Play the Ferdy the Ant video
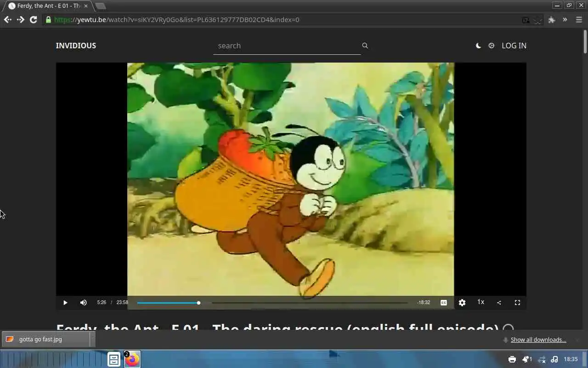588x368 pixels. [x=65, y=303]
